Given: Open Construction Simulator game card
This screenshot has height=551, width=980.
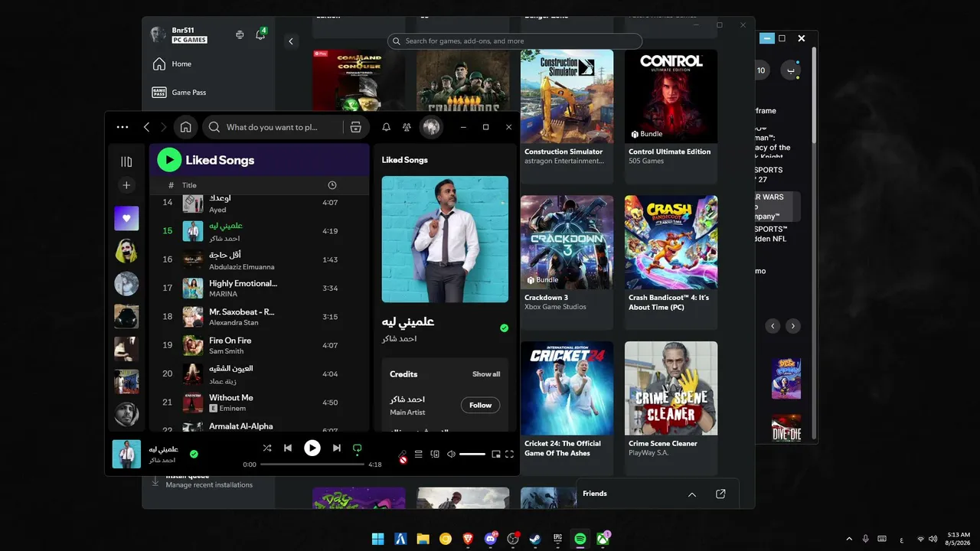Looking at the screenshot, I should pos(567,116).
